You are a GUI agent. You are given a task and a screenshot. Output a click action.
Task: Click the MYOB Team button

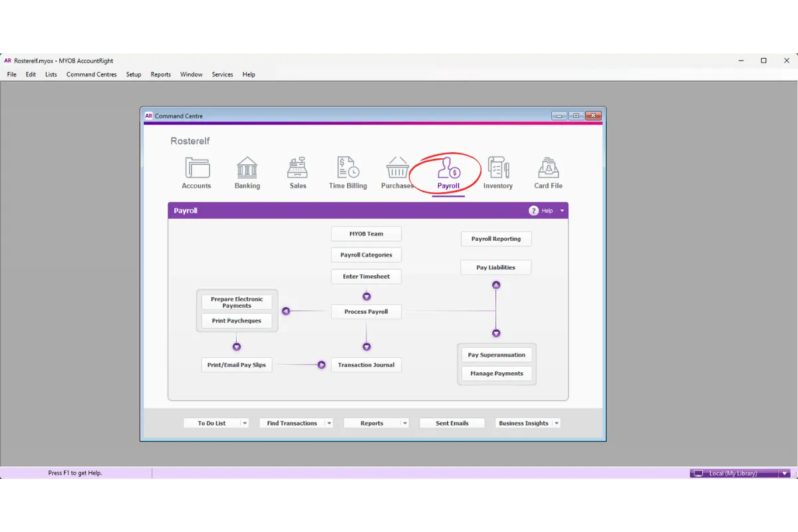click(366, 234)
